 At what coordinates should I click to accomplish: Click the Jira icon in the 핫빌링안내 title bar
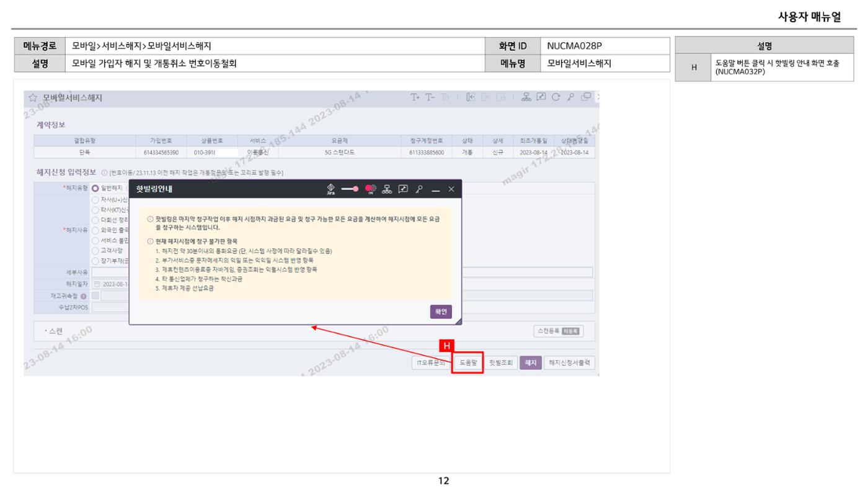click(330, 189)
